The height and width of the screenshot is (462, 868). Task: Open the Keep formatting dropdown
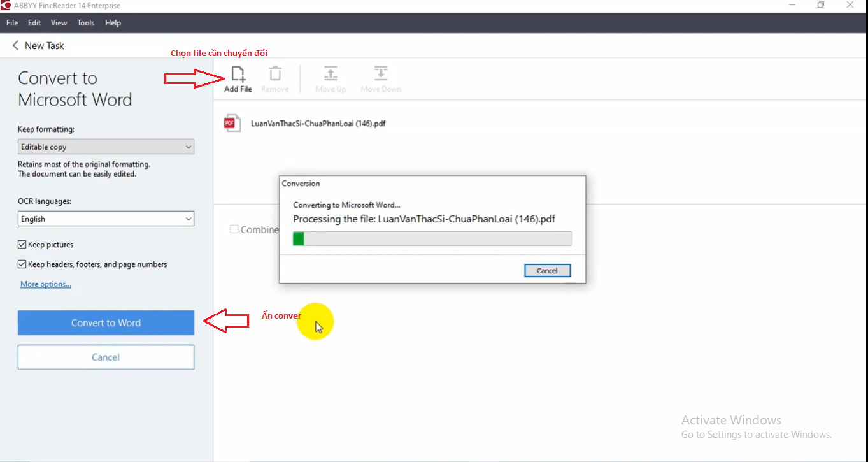coord(106,147)
